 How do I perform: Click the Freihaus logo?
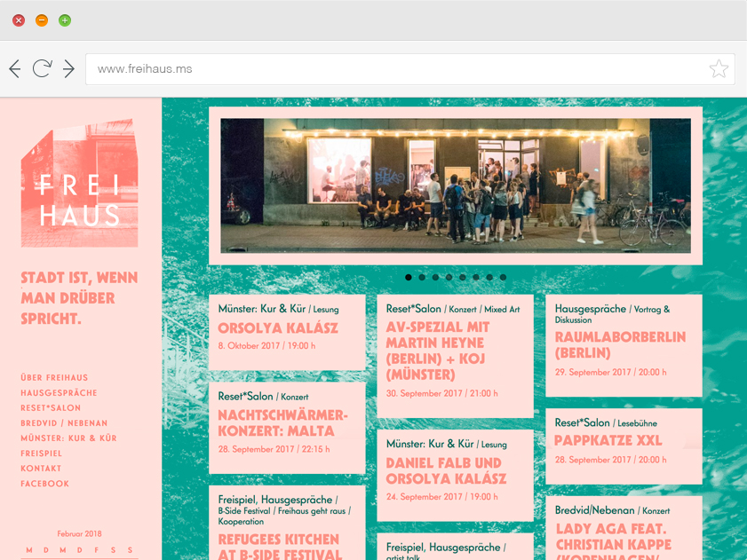click(x=80, y=189)
